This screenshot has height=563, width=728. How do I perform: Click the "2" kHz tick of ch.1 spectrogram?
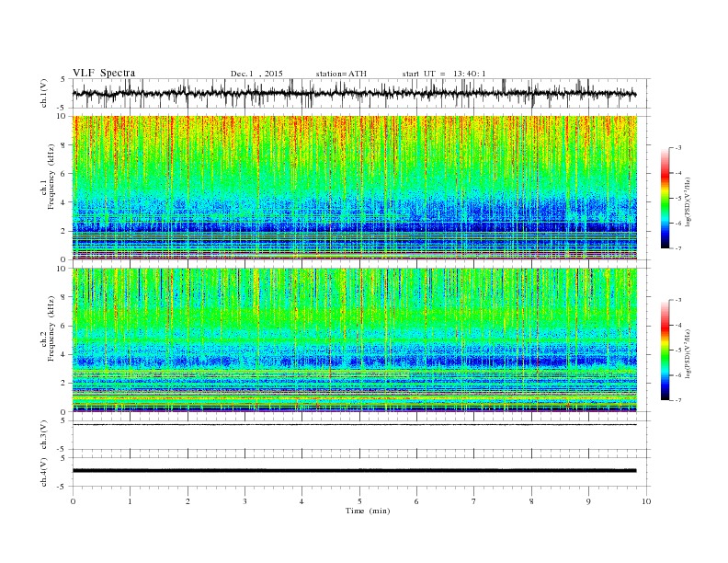(x=63, y=231)
